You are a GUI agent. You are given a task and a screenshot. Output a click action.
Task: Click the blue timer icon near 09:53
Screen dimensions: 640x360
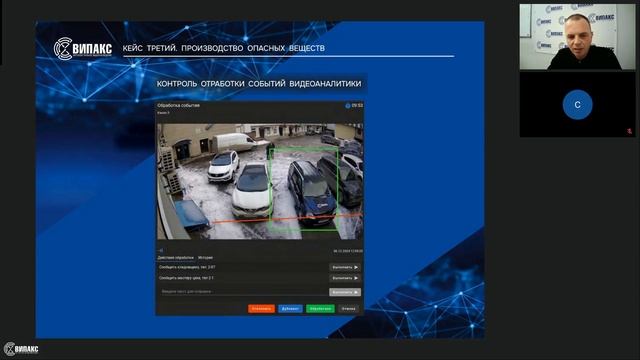(x=348, y=106)
